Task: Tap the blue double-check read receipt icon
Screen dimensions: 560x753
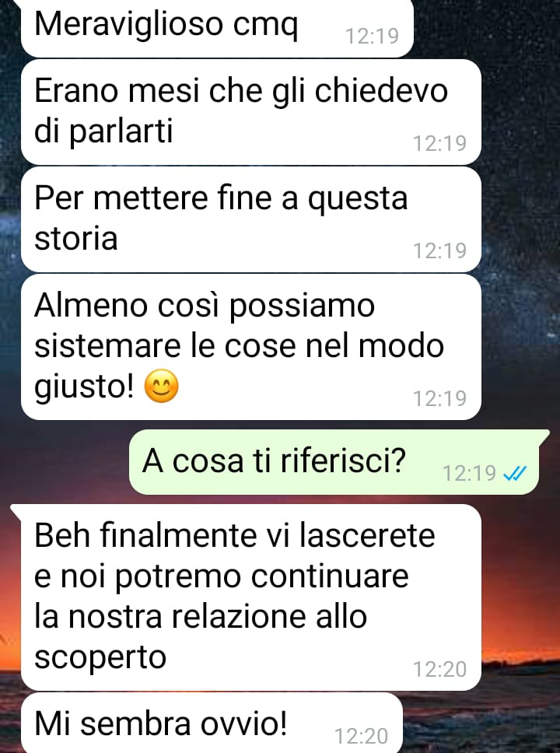Action: [x=514, y=474]
